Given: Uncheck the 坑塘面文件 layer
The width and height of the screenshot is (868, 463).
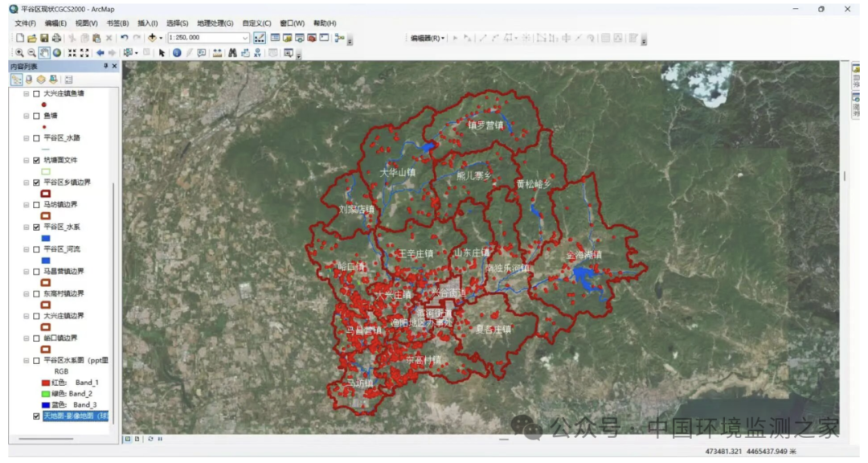Looking at the screenshot, I should [x=36, y=161].
